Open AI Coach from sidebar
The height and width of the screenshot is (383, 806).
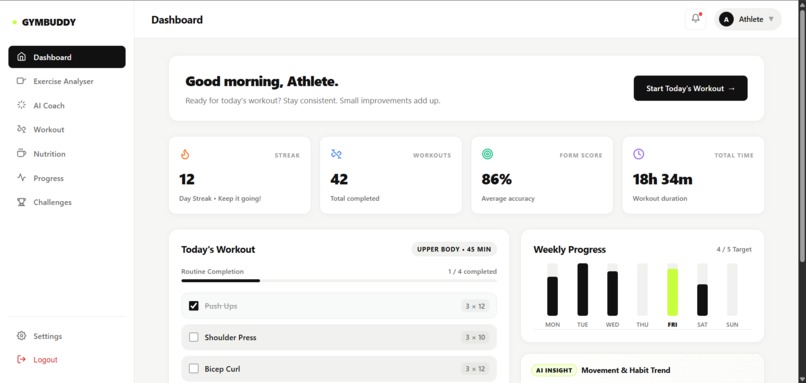[x=67, y=105]
